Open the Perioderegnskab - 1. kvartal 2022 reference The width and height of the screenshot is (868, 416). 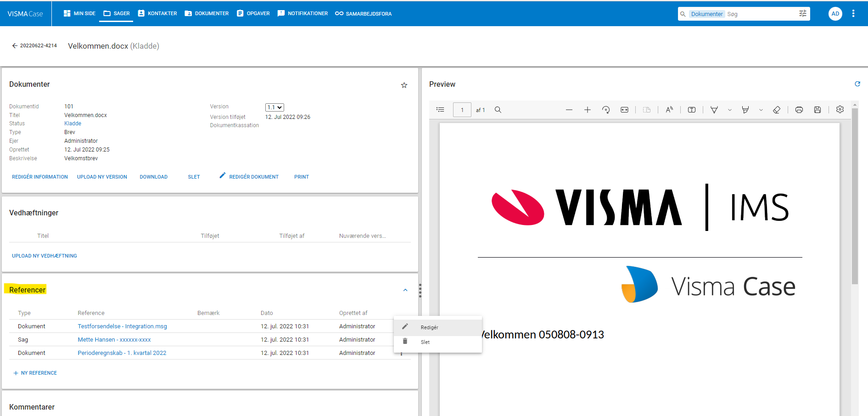(x=122, y=353)
